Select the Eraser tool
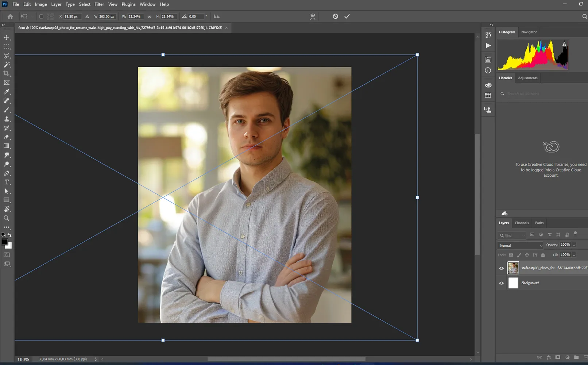Image resolution: width=588 pixels, height=365 pixels. tap(7, 137)
